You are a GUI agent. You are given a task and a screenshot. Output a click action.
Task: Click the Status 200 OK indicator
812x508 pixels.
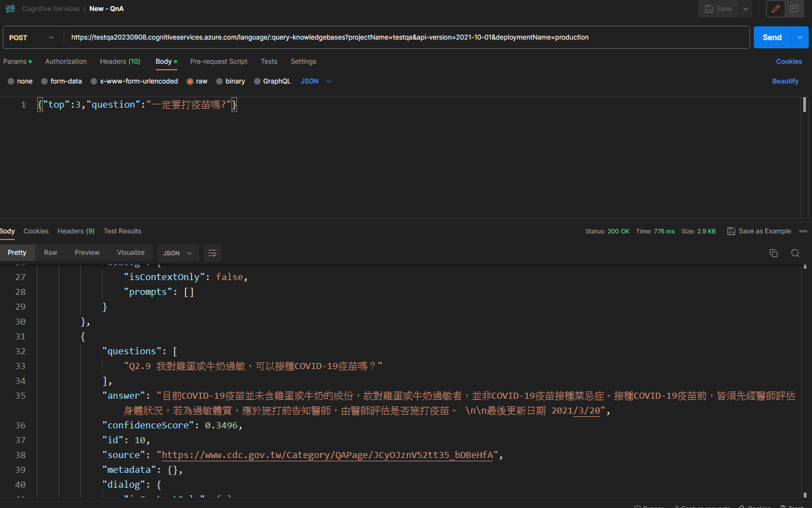607,231
